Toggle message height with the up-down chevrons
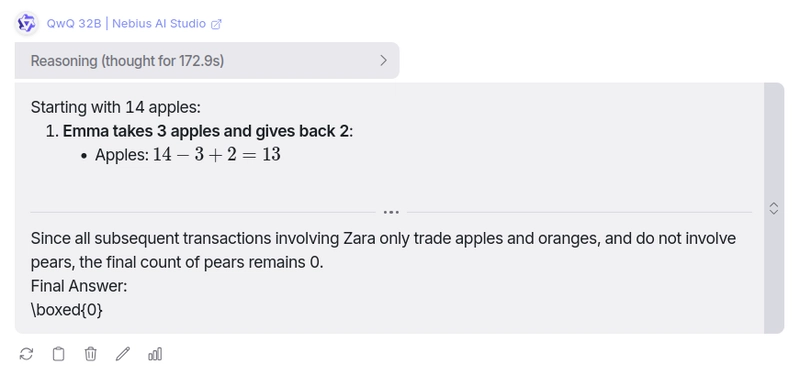Viewport: 800px width, 375px height. (x=773, y=208)
